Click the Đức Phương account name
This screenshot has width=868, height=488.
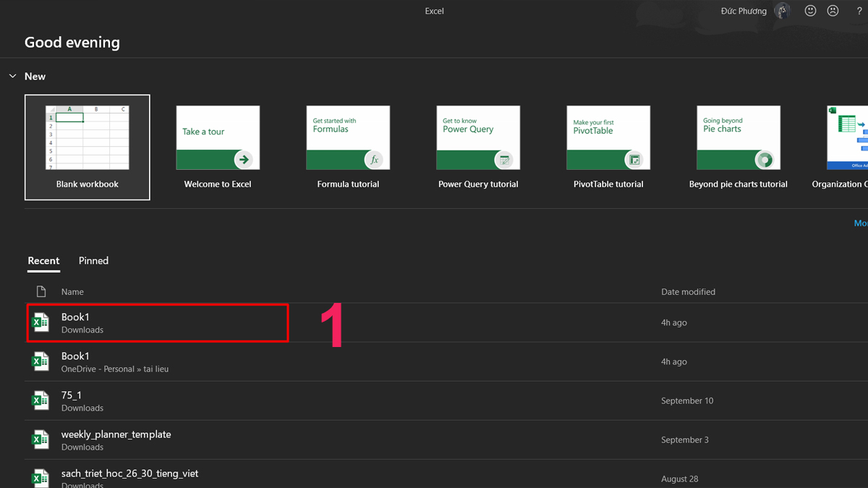click(x=744, y=11)
